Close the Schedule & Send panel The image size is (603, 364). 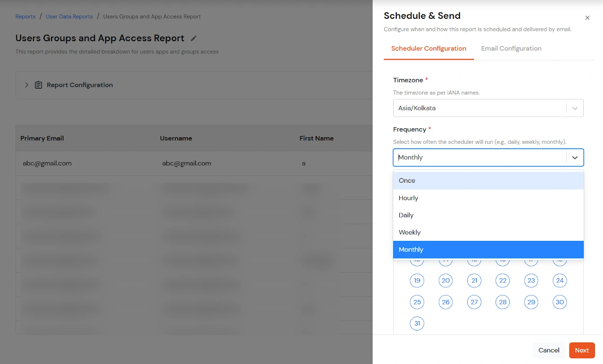587,17
